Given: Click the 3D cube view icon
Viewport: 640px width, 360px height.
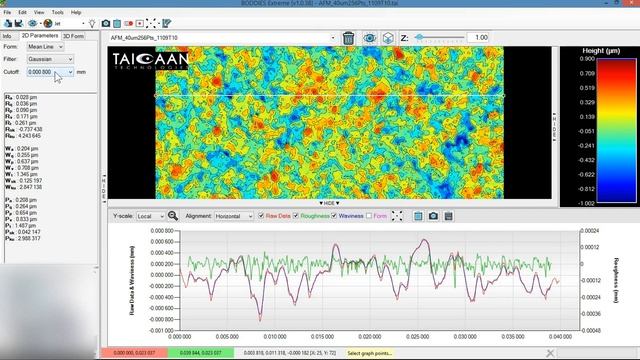Looking at the screenshot, I should (x=388, y=38).
